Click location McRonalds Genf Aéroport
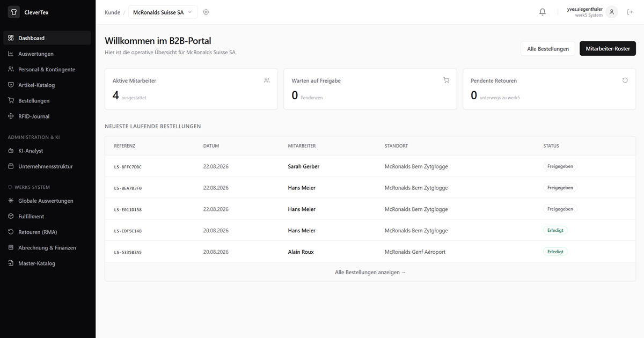644x338 pixels. click(415, 252)
